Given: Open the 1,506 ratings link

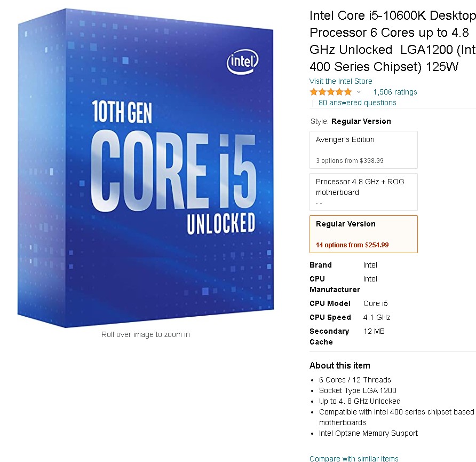Looking at the screenshot, I should pos(395,92).
